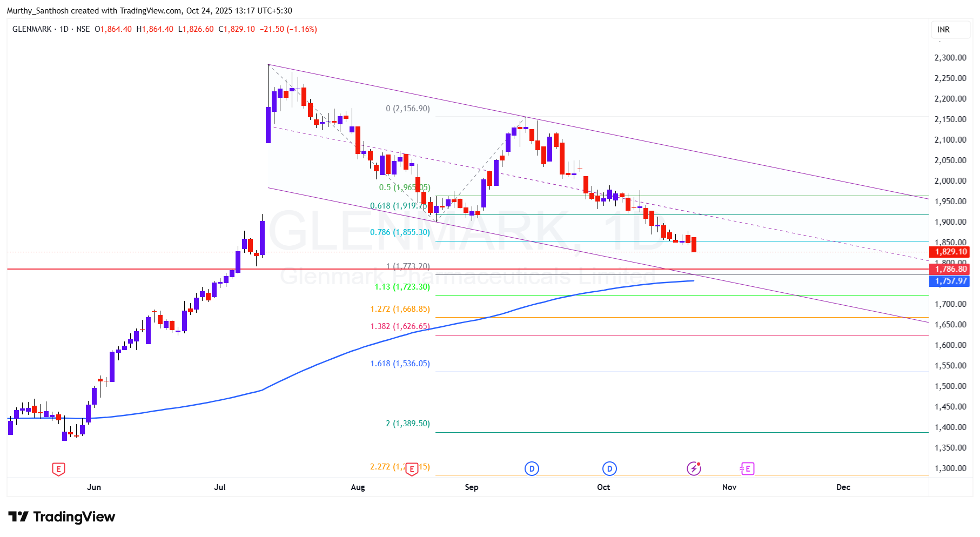Image resolution: width=980 pixels, height=537 pixels.
Task: Click the Sep label on time axis
Action: [x=472, y=487]
